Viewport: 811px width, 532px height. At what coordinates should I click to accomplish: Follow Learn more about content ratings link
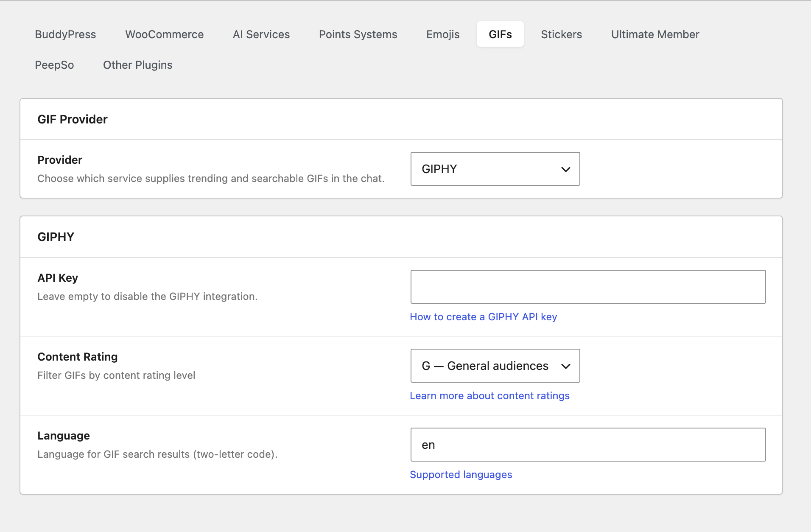click(x=489, y=396)
